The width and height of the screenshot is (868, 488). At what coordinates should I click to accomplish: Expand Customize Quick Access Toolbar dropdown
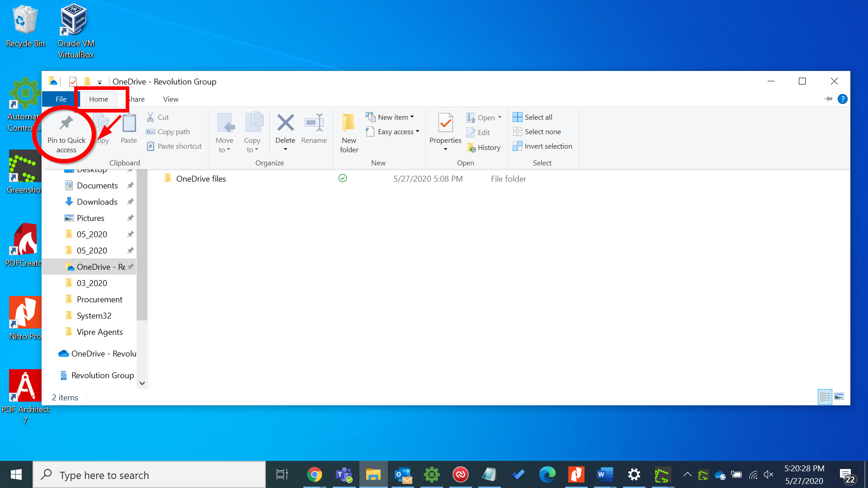[99, 82]
